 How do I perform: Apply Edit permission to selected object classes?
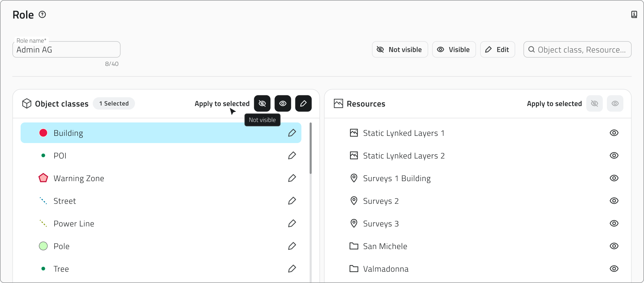303,104
